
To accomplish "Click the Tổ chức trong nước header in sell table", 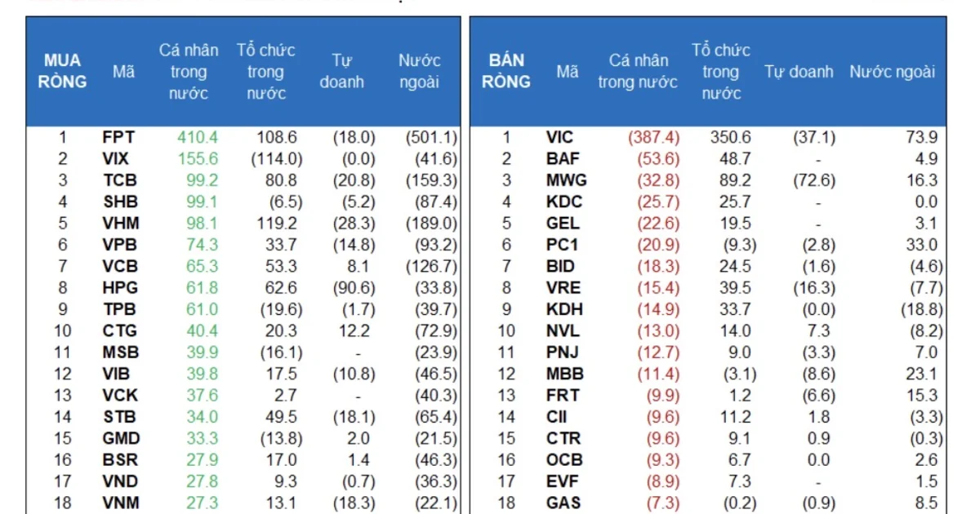I will (x=720, y=72).
